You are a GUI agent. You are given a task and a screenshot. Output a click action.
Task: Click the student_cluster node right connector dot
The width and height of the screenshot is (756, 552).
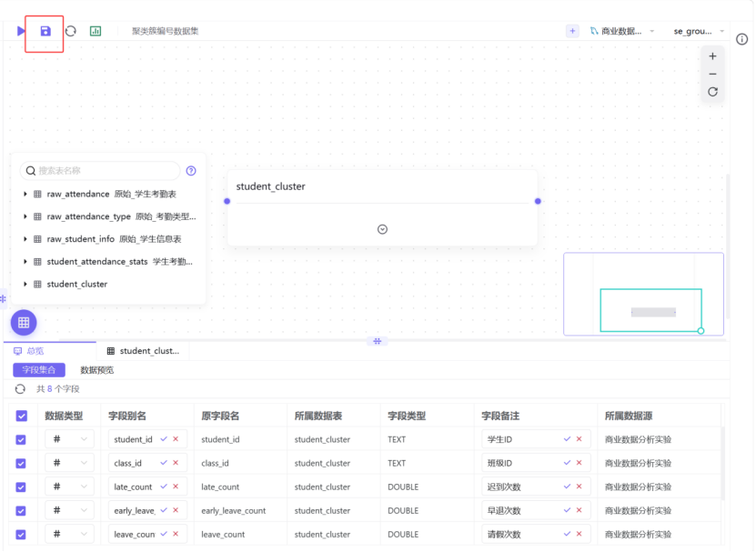coord(538,202)
